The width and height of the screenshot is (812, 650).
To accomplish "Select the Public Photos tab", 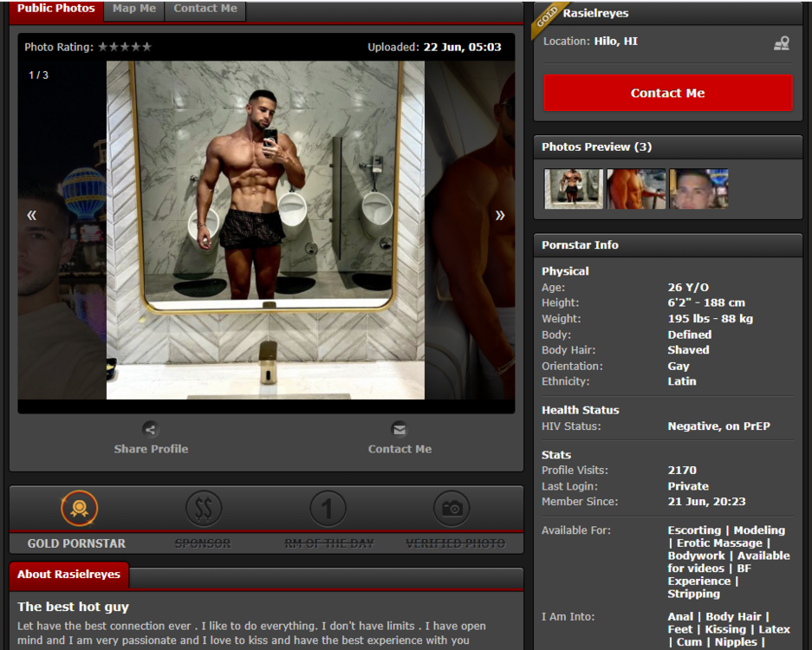I will click(x=56, y=9).
